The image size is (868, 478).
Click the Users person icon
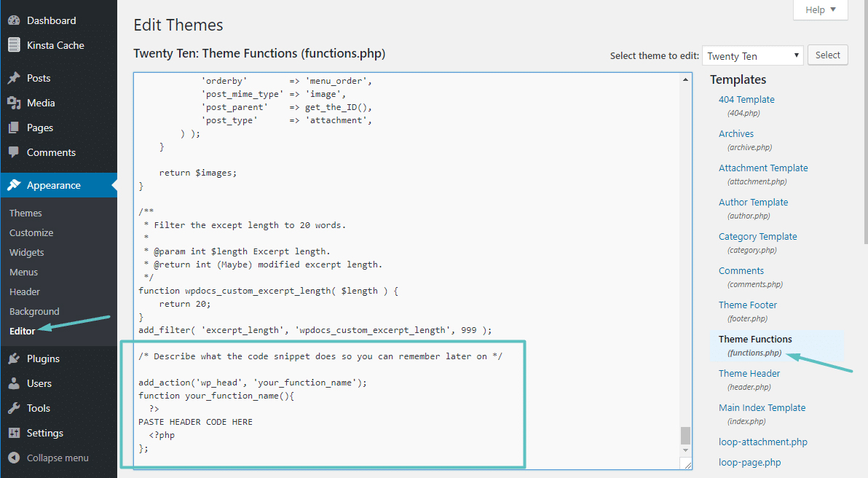point(14,383)
